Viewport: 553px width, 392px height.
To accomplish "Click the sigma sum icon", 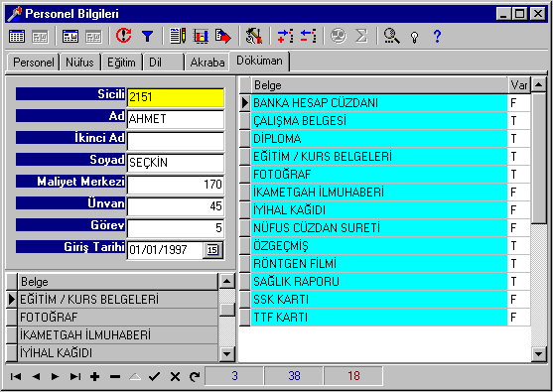I will pos(361,36).
